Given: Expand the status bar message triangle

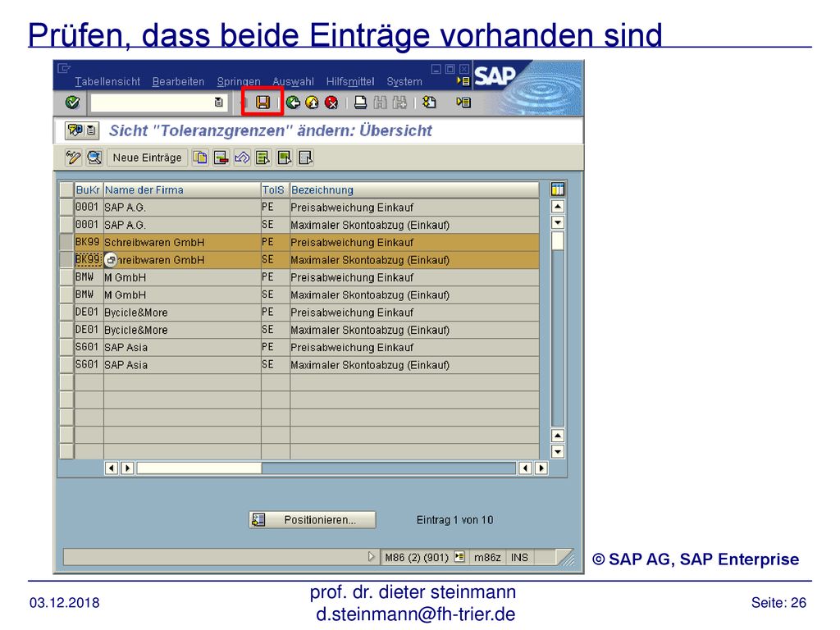Looking at the screenshot, I should [371, 557].
